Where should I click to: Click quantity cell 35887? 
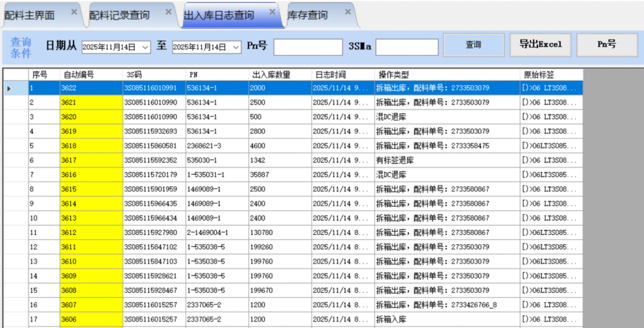[x=280, y=175]
